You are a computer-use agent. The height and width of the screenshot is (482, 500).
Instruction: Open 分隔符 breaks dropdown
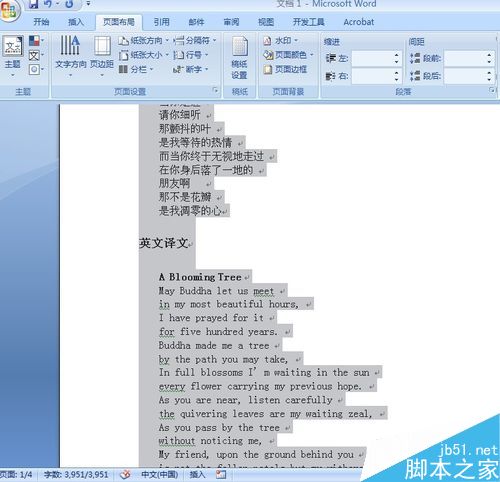point(195,41)
